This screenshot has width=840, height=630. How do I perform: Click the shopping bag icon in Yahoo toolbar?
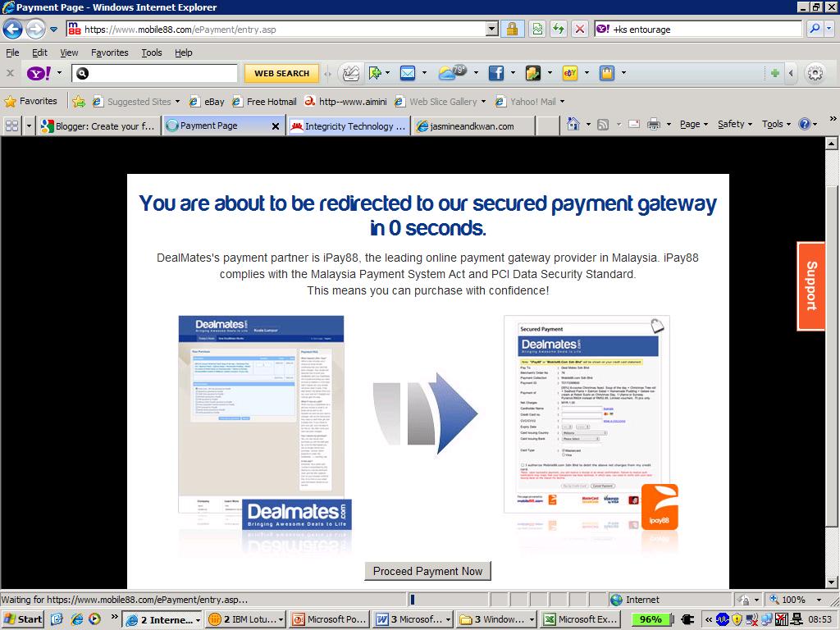[607, 73]
